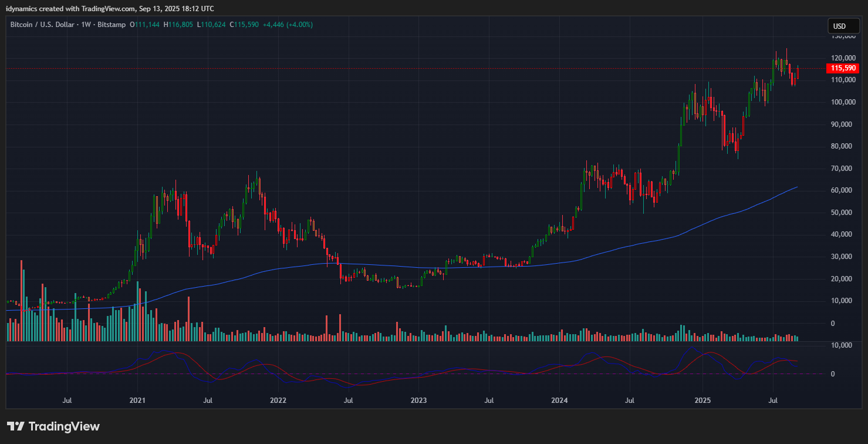
Task: Click the +4,446 (+4.00%) change value
Action: (x=288, y=25)
